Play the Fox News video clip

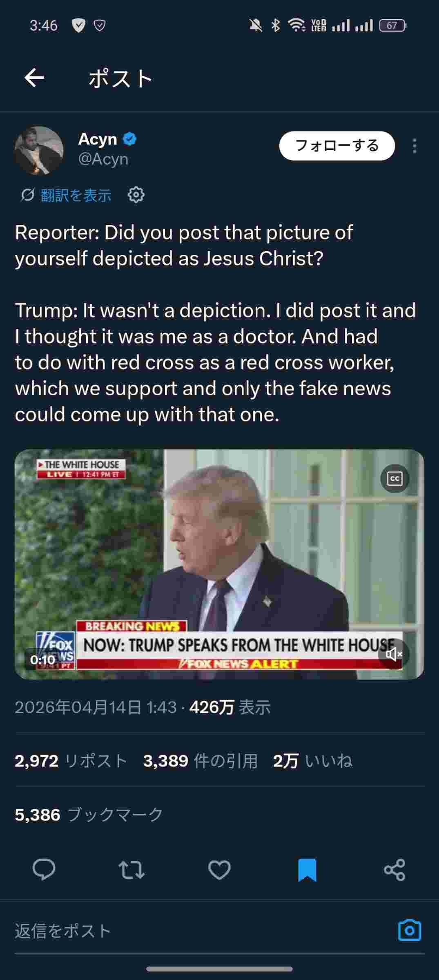219,564
